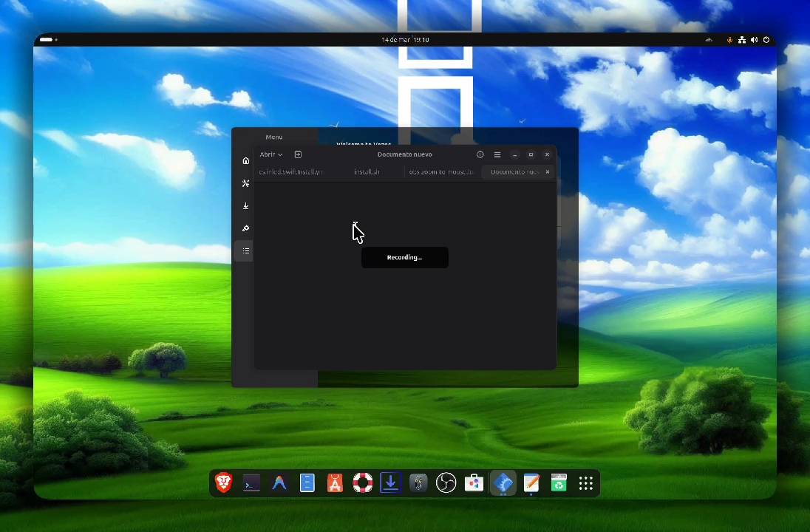Open the orange App Center icon in dock

tap(335, 483)
